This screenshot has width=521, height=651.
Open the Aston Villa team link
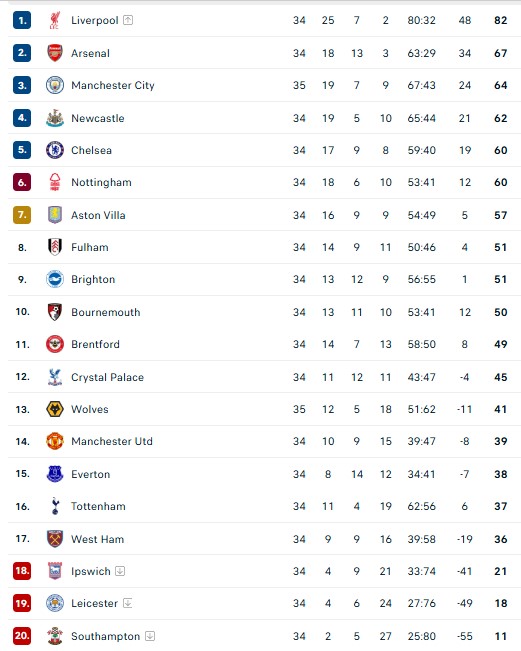click(98, 215)
